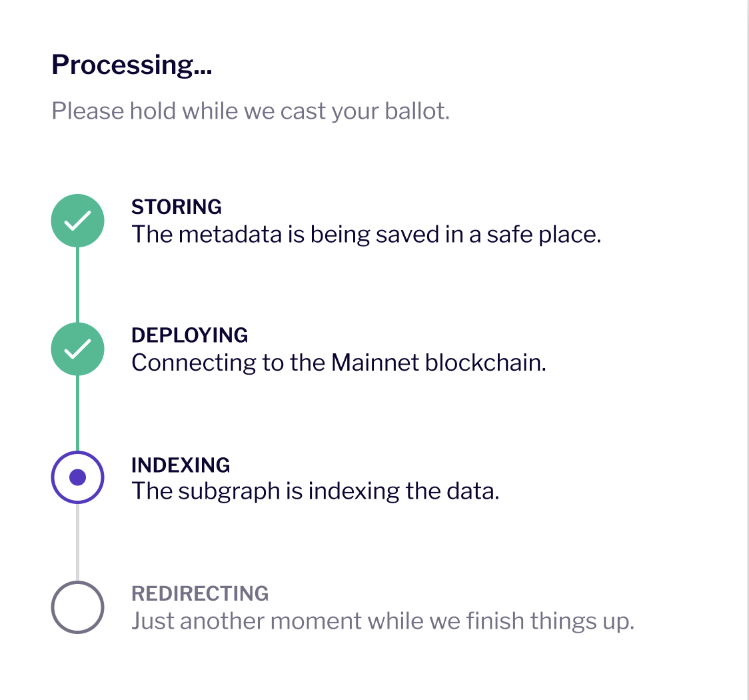Select the empty REDIRECTING step circle
The image size is (749, 700).
click(78, 607)
